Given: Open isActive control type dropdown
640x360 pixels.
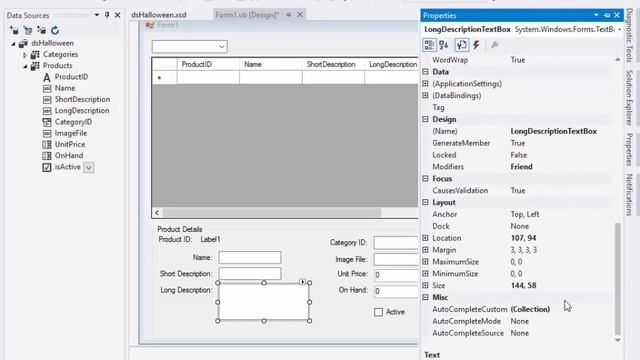Looking at the screenshot, I should [x=89, y=167].
